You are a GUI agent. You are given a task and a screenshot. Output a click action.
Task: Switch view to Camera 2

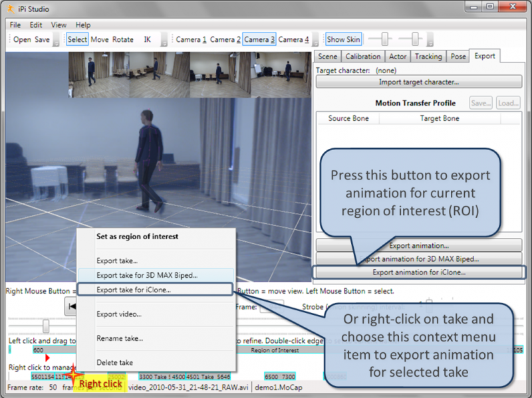tap(225, 39)
